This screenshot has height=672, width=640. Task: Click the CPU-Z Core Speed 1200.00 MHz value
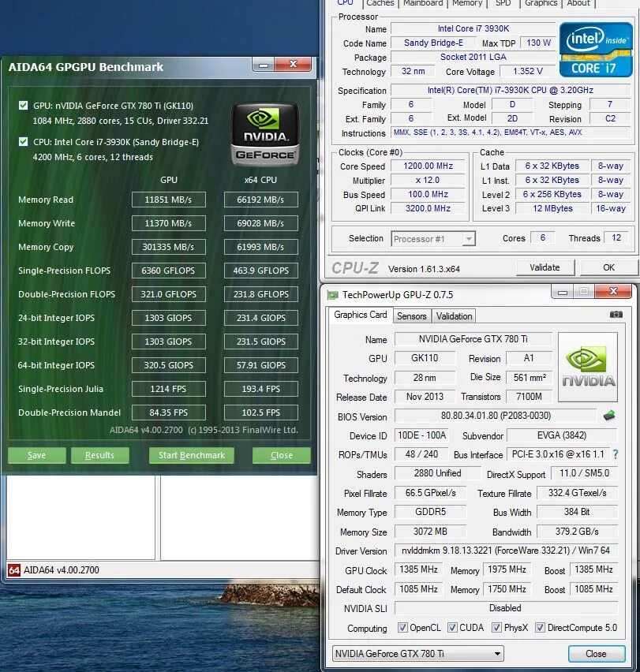(428, 166)
